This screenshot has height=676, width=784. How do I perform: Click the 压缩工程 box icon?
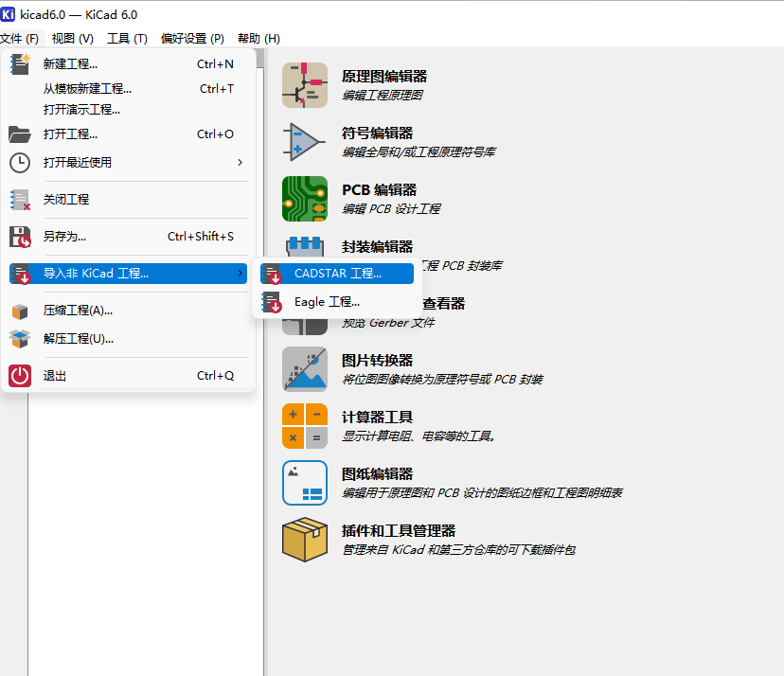tap(20, 311)
